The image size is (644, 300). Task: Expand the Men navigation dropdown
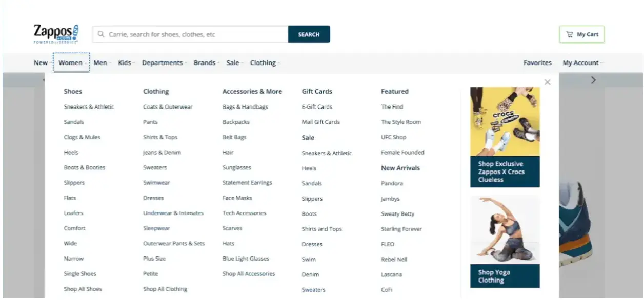100,62
